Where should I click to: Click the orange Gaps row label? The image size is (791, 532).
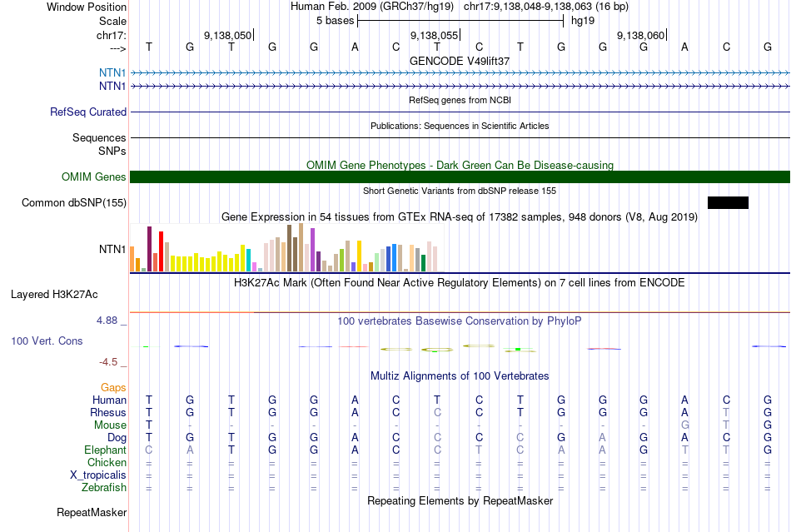coord(113,387)
